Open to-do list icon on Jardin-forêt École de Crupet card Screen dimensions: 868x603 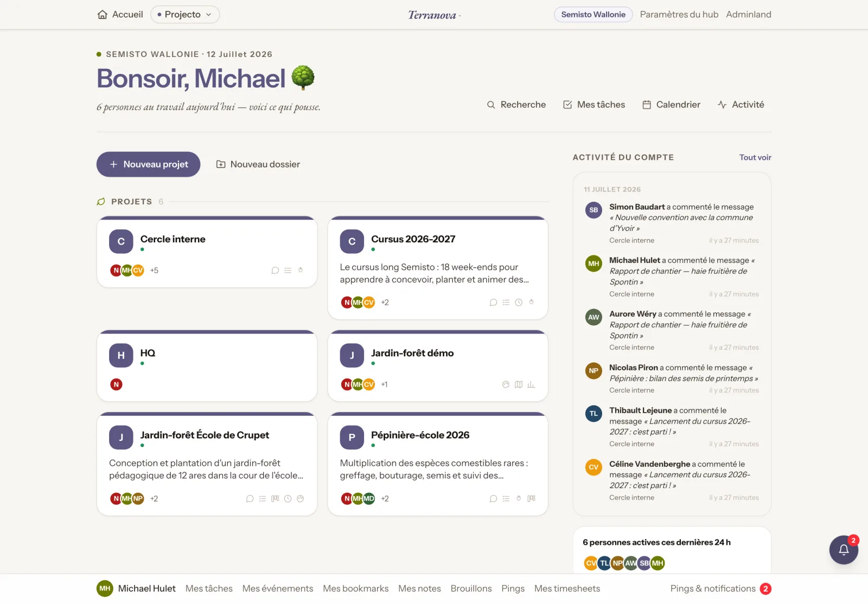263,499
